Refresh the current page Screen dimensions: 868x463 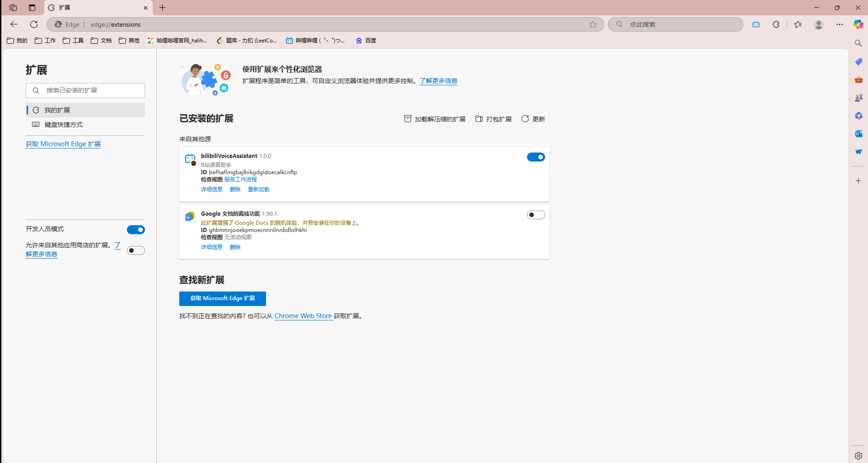[x=34, y=24]
